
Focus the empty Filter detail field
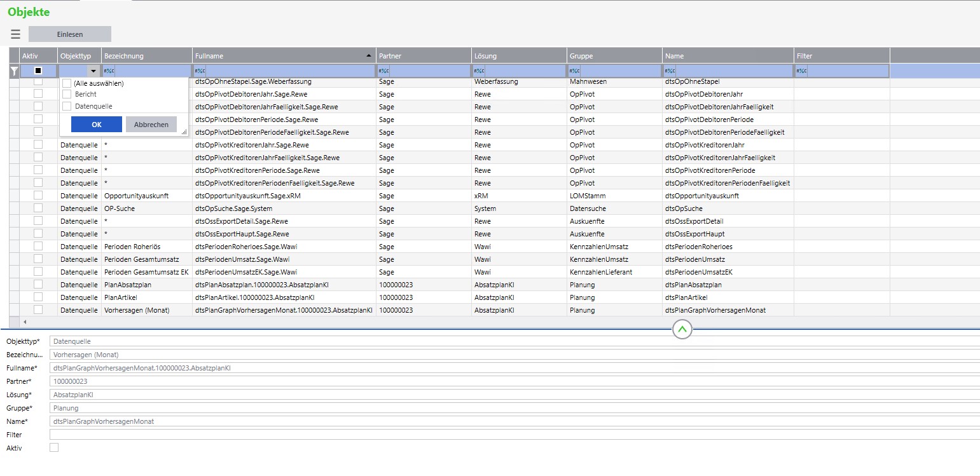pyautogui.click(x=514, y=435)
